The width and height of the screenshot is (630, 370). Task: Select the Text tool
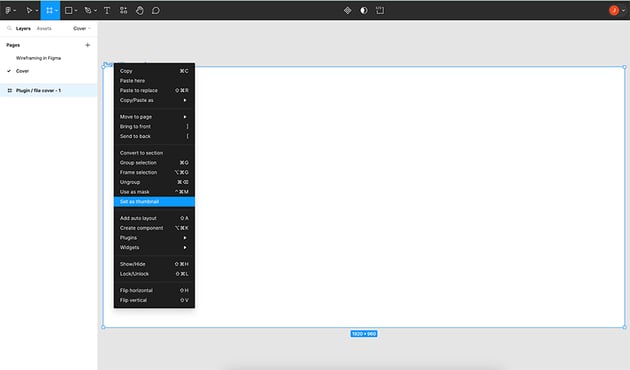point(107,10)
